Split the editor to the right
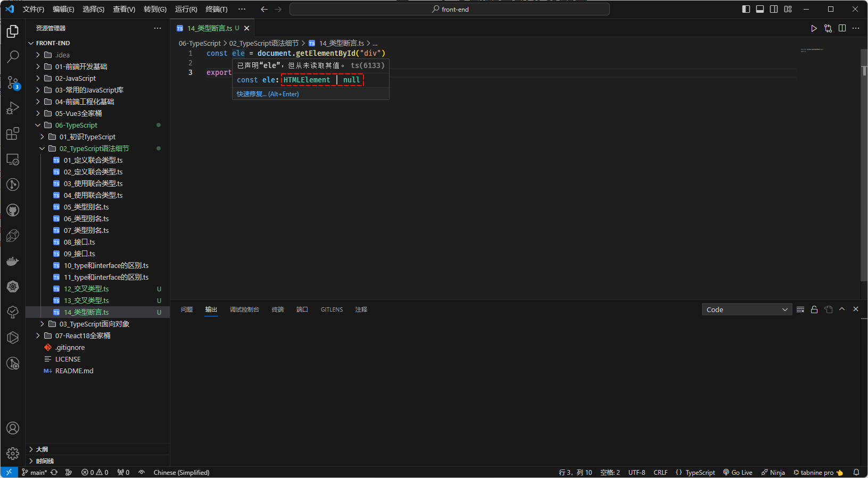The image size is (868, 478). tap(842, 28)
